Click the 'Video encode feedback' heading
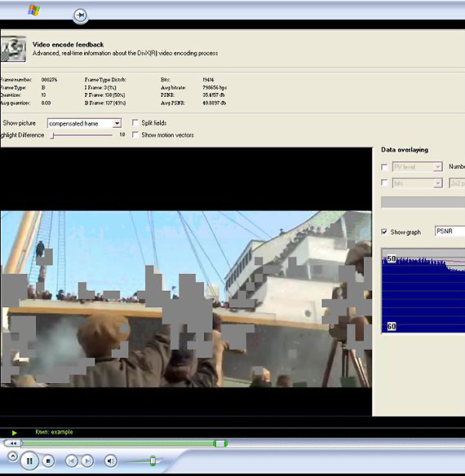 pyautogui.click(x=68, y=45)
